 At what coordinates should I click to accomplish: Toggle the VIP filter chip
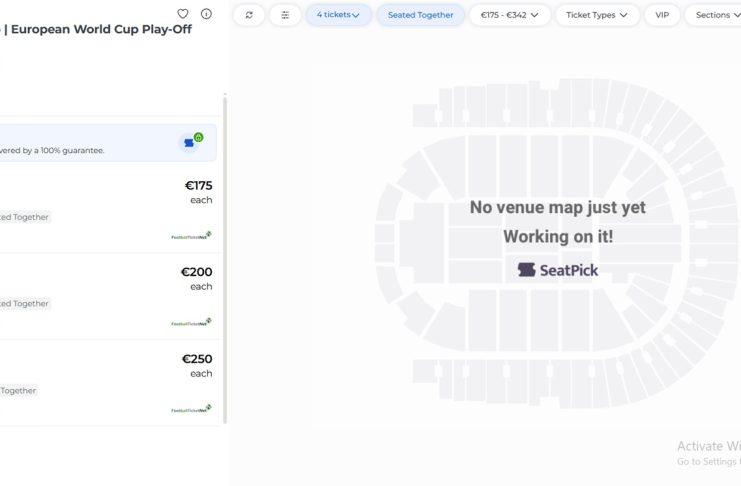(662, 15)
